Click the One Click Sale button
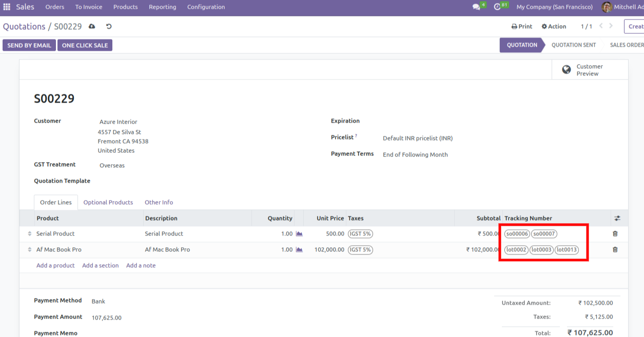This screenshot has height=337, width=644. pyautogui.click(x=85, y=45)
